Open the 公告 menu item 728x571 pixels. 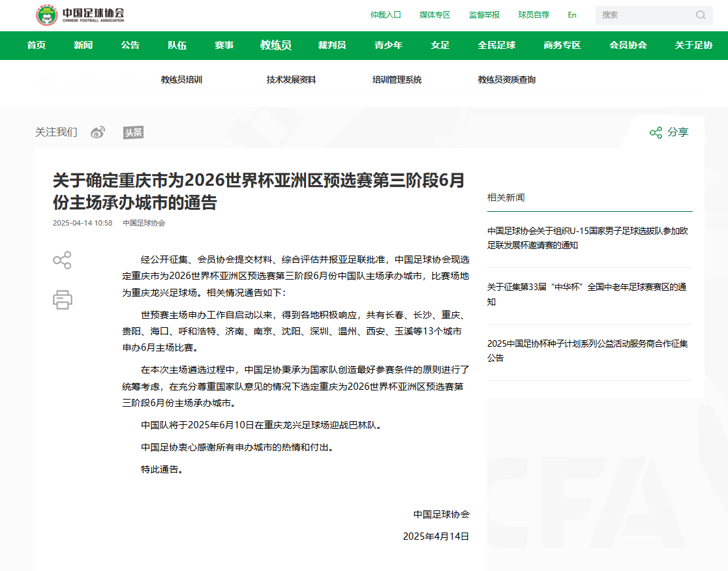pos(130,46)
